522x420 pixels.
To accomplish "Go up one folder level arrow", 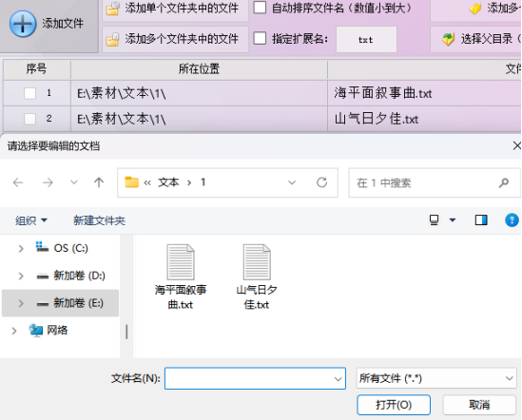I will pos(99,182).
